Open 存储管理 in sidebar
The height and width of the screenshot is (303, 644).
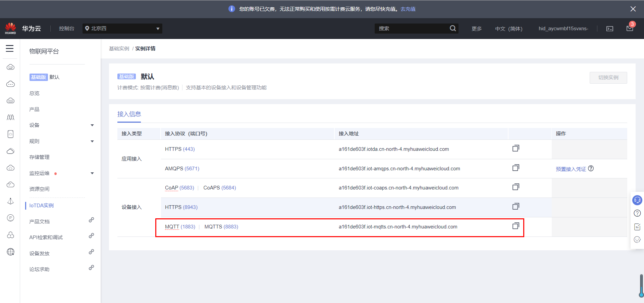(39, 157)
